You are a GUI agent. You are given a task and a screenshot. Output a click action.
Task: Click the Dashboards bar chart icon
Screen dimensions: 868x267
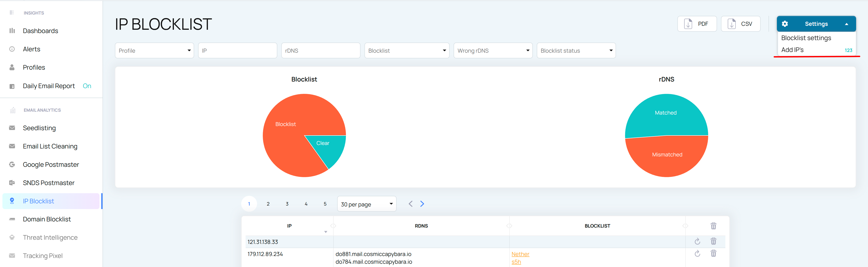click(12, 31)
